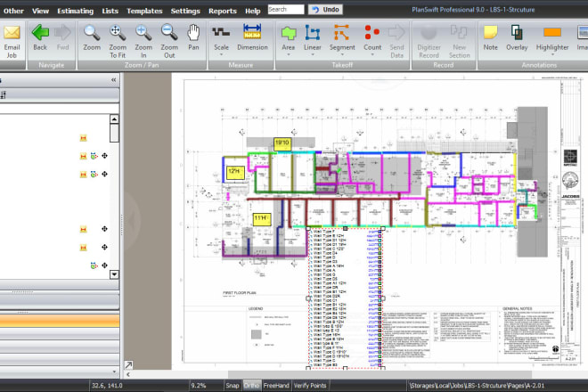Click the scroll-left arrow below the plan

tap(128, 374)
